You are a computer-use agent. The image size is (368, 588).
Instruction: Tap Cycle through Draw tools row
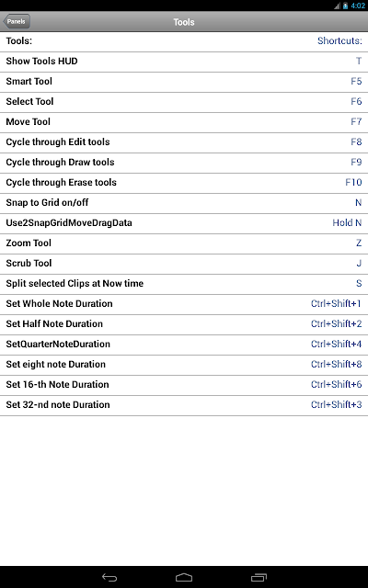pyautogui.click(x=184, y=164)
